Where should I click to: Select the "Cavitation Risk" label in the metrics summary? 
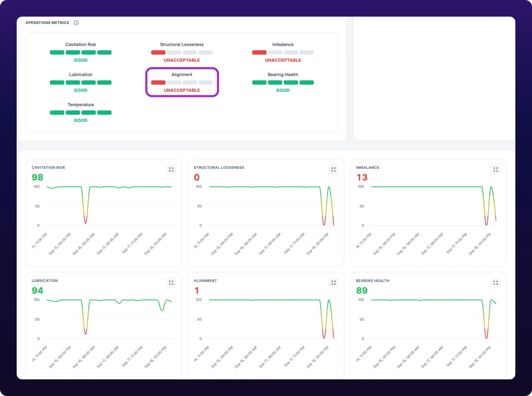[81, 45]
